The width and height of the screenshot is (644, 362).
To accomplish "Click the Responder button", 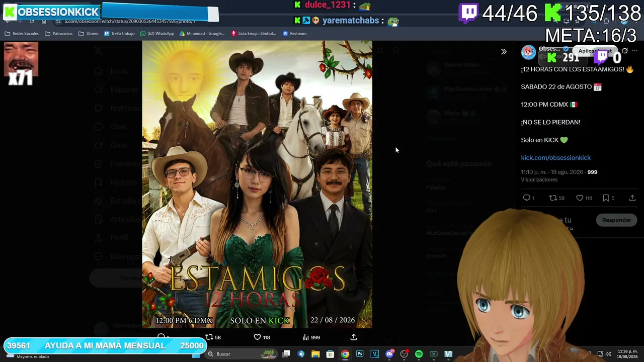I will click(x=616, y=220).
